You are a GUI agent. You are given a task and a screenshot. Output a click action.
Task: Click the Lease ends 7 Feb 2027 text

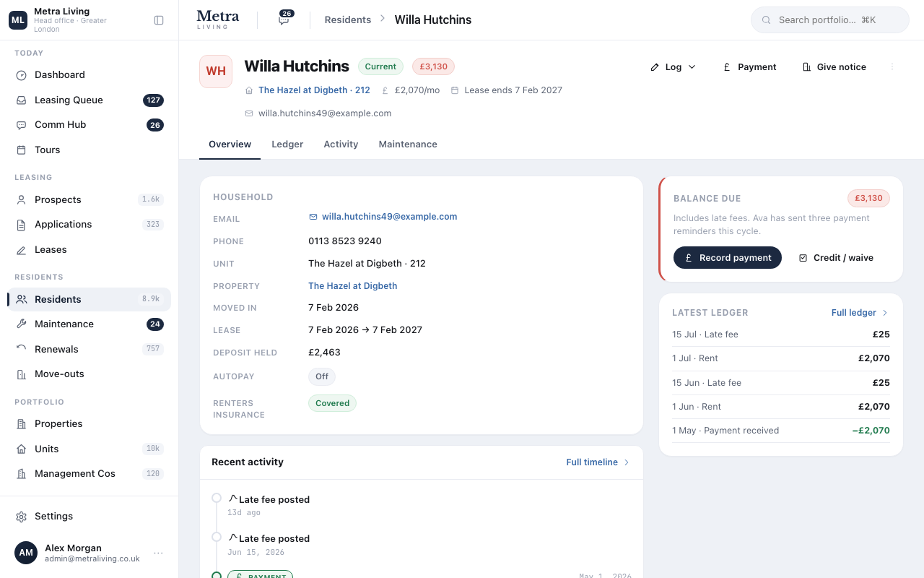pyautogui.click(x=513, y=90)
